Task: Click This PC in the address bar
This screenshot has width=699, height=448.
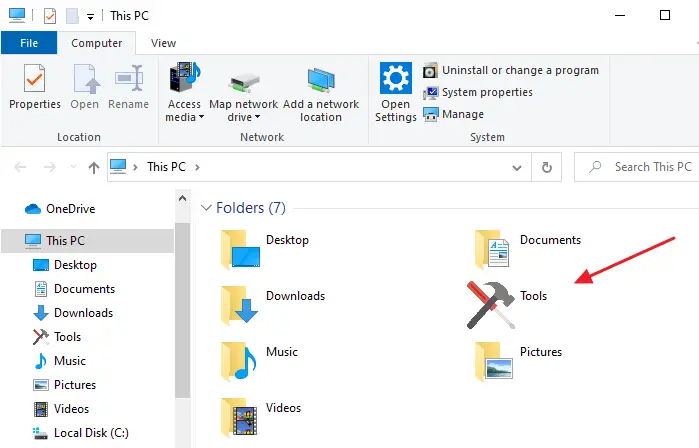Action: point(166,167)
